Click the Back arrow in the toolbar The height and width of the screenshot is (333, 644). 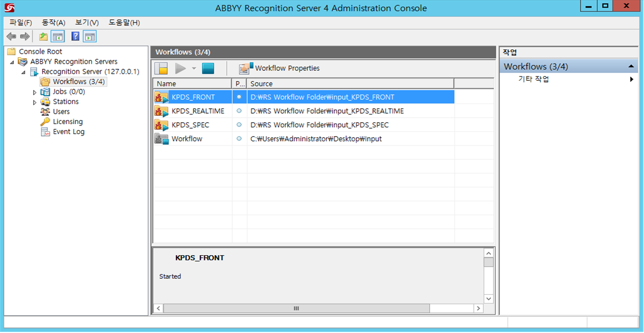click(x=11, y=36)
